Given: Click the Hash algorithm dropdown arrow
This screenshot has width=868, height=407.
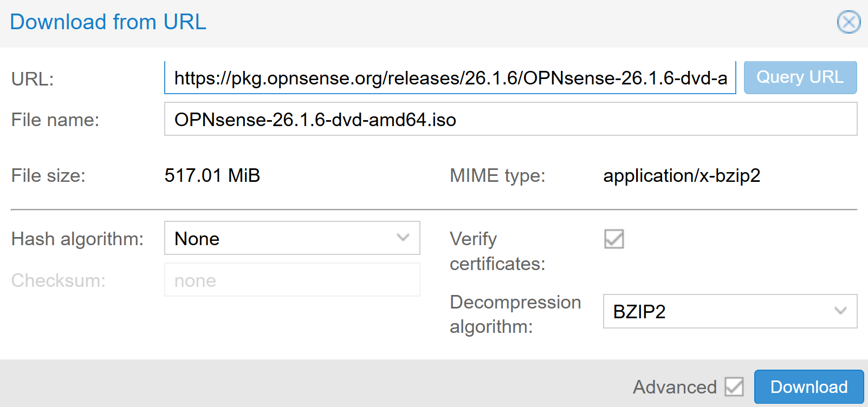Looking at the screenshot, I should click(x=403, y=238).
